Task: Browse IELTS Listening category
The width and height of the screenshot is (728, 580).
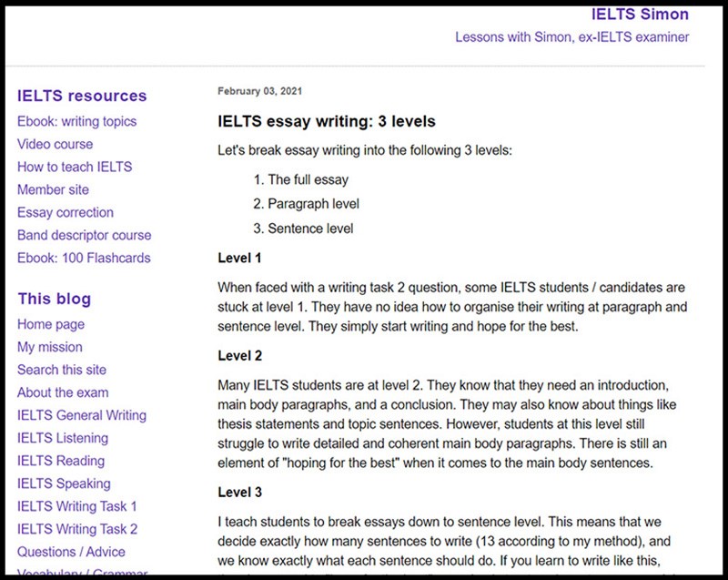Action: coord(63,438)
